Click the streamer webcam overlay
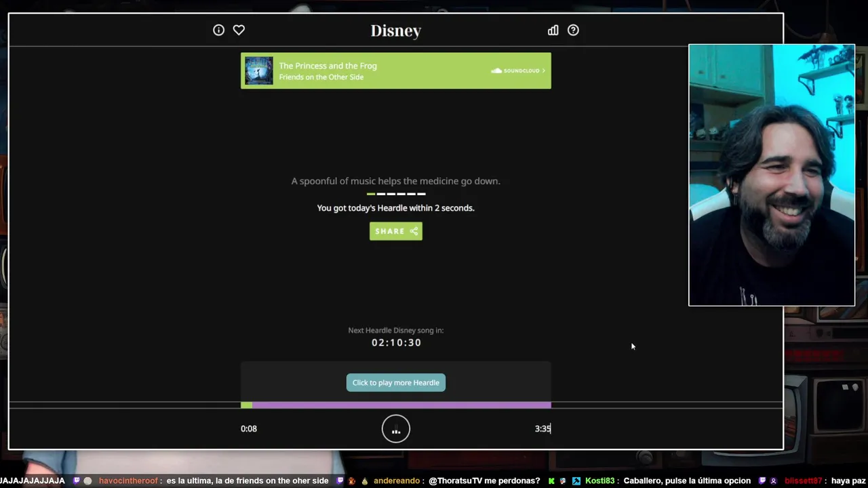 tap(772, 175)
